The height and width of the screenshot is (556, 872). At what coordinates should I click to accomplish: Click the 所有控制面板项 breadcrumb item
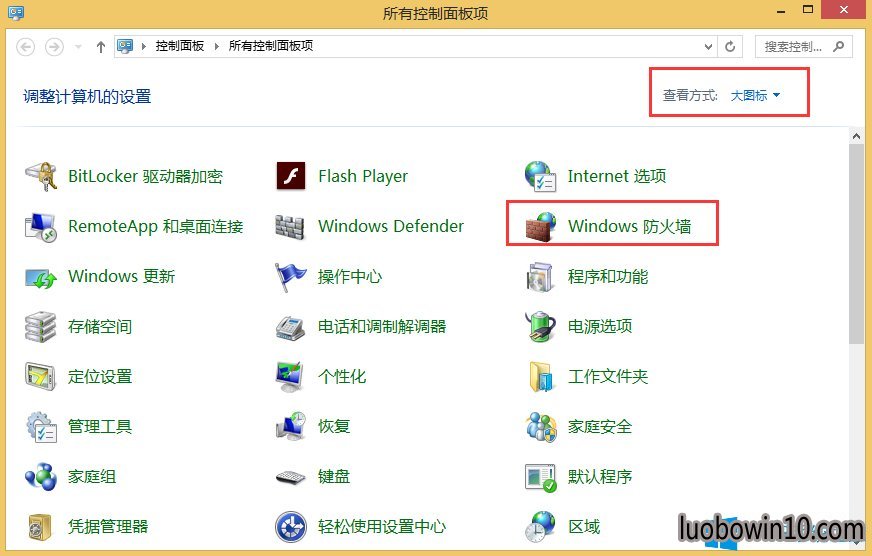271,46
